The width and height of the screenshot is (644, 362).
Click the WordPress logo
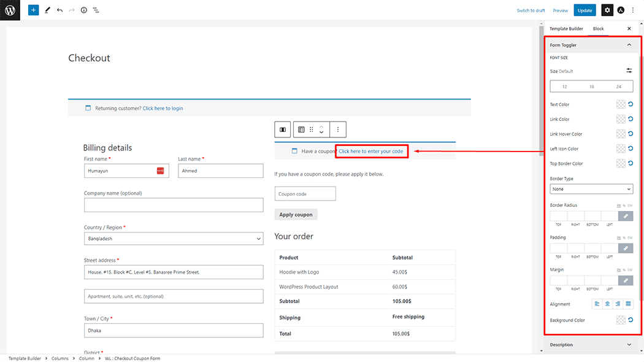[10, 10]
